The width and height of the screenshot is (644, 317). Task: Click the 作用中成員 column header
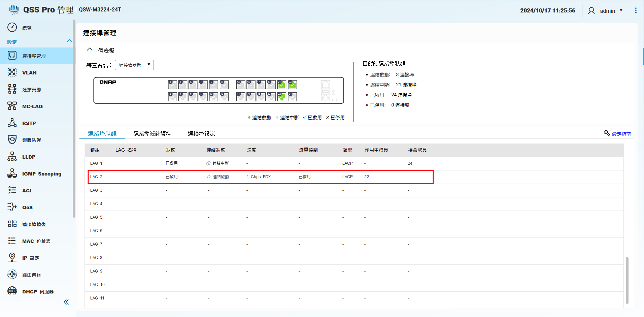[x=376, y=150]
